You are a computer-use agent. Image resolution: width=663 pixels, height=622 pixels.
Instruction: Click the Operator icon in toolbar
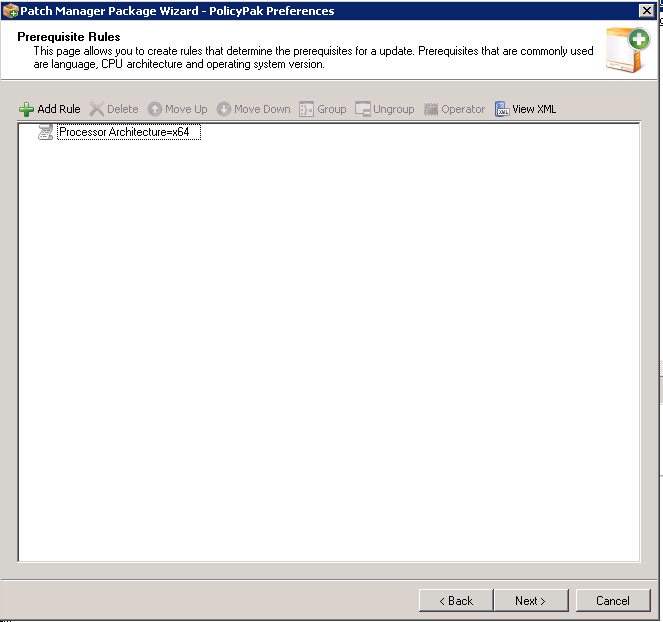click(431, 110)
